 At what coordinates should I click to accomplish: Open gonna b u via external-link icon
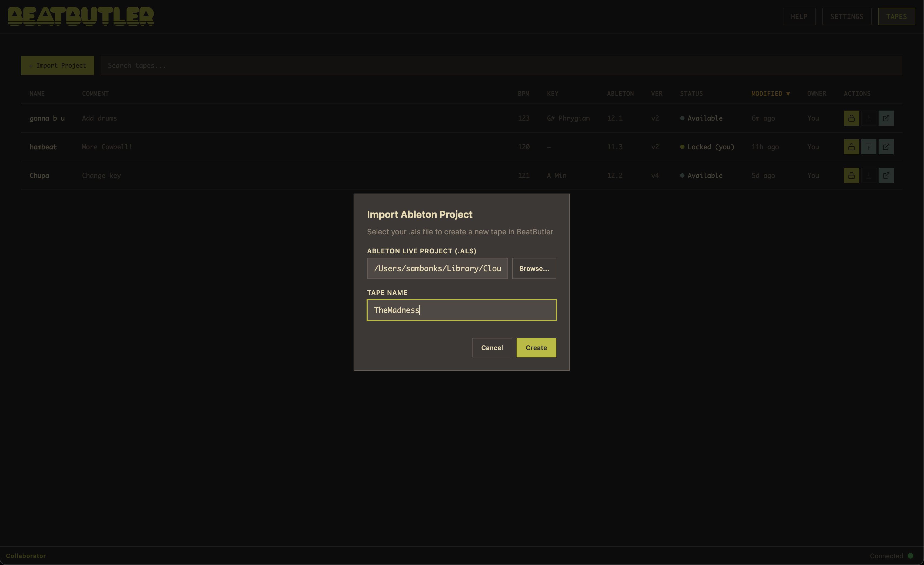(x=886, y=118)
